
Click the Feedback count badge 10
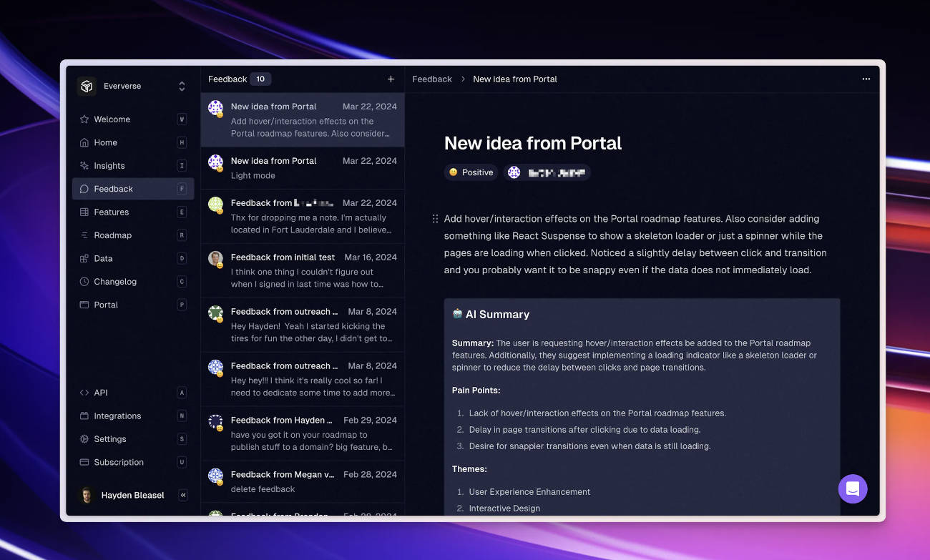coord(260,79)
